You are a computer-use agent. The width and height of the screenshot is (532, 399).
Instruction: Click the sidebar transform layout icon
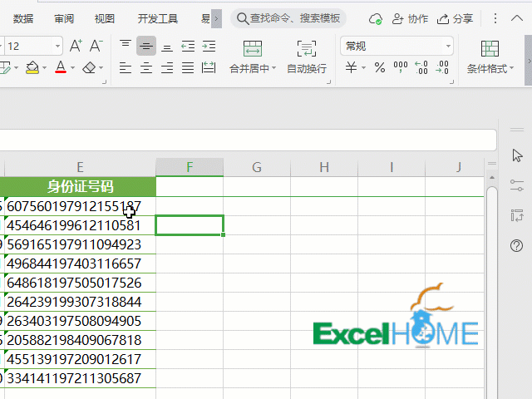point(517,215)
